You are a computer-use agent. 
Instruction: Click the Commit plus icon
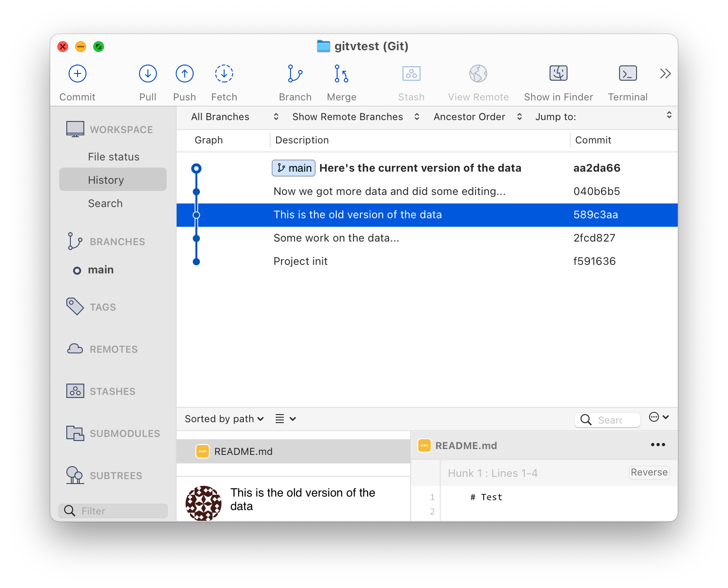pyautogui.click(x=77, y=73)
